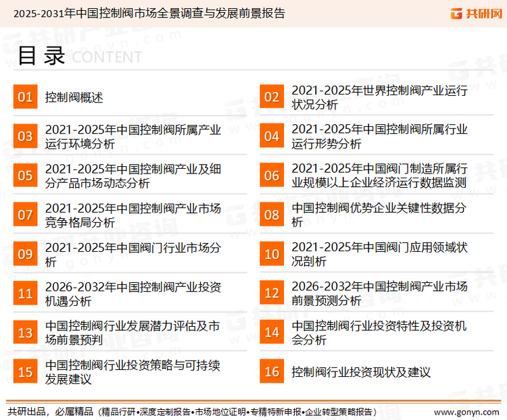Select the orange 07 chapter badge
This screenshot has height=420, width=507.
pyautogui.click(x=25, y=215)
